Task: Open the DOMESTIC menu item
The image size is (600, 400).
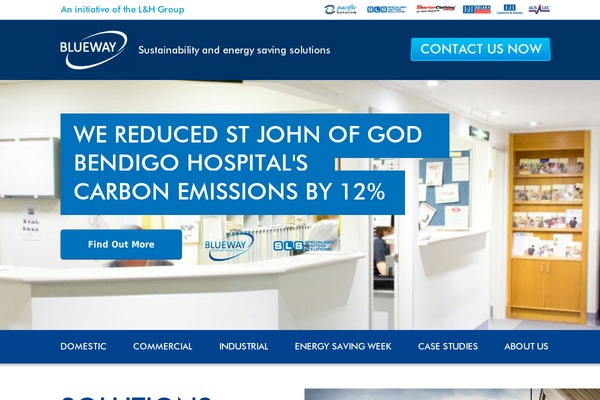Action: 83,346
